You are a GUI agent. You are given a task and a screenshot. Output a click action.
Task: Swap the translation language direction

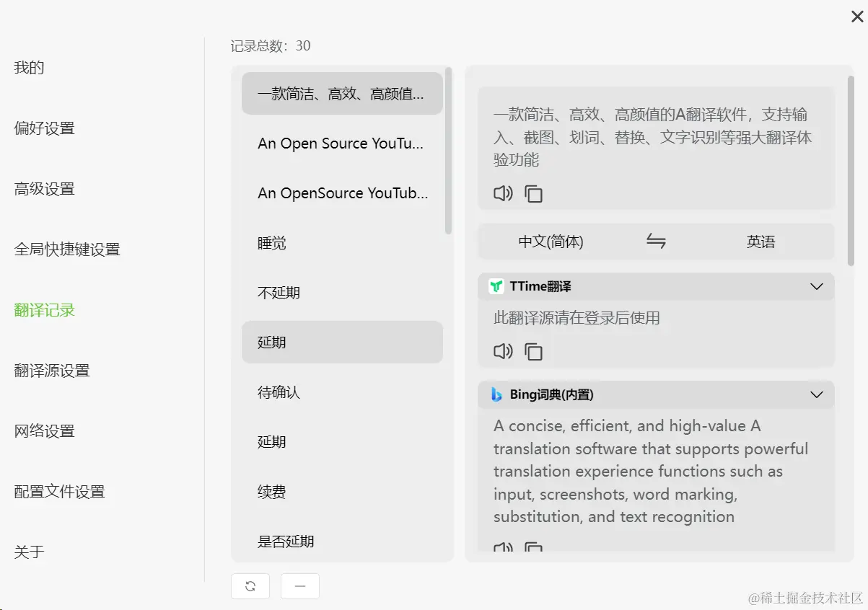[656, 242]
